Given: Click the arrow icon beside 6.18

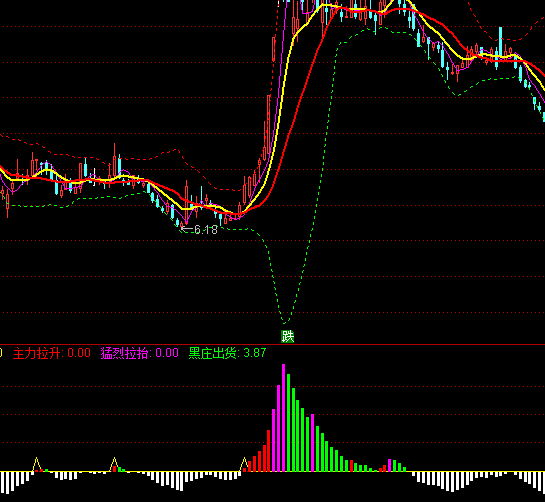Looking at the screenshot, I should [187, 229].
